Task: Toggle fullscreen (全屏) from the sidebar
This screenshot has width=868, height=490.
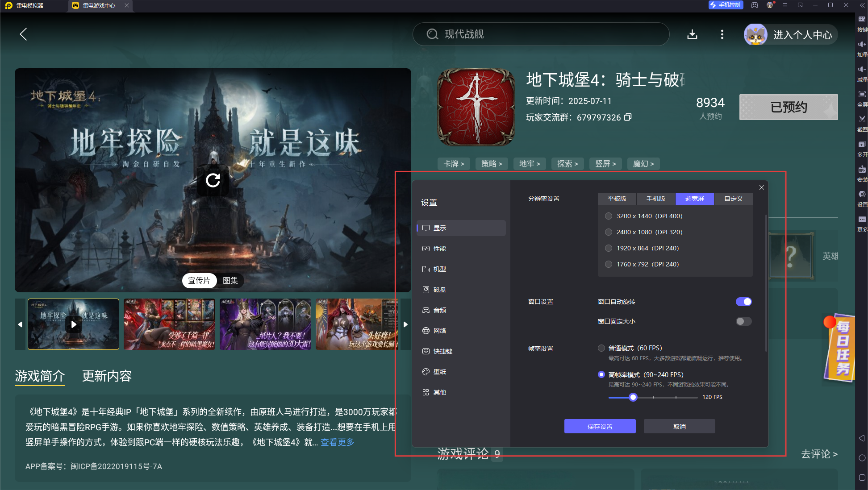Action: [x=862, y=98]
